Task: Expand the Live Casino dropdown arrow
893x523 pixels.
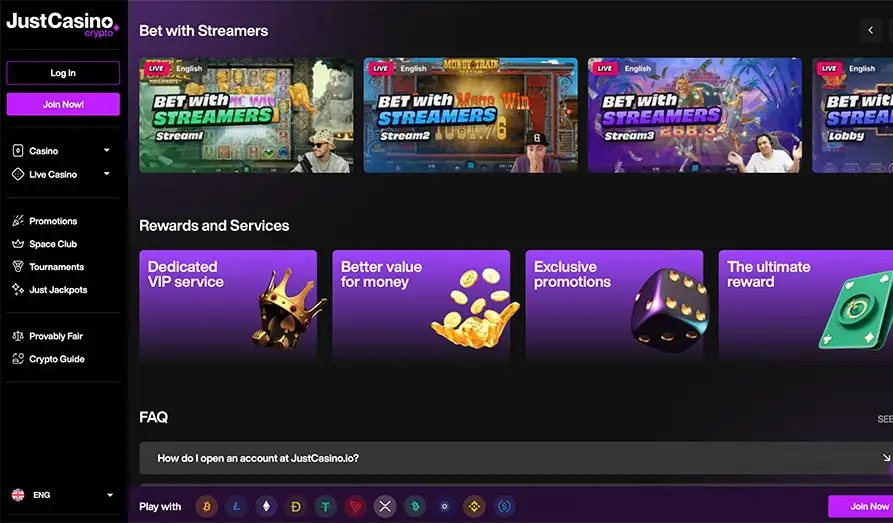Action: [107, 175]
